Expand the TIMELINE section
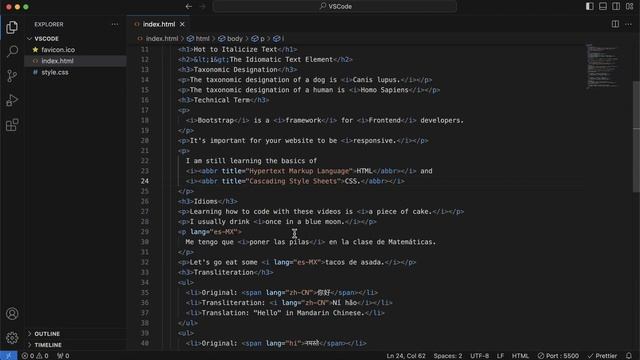640x360 pixels. pyautogui.click(x=76, y=345)
